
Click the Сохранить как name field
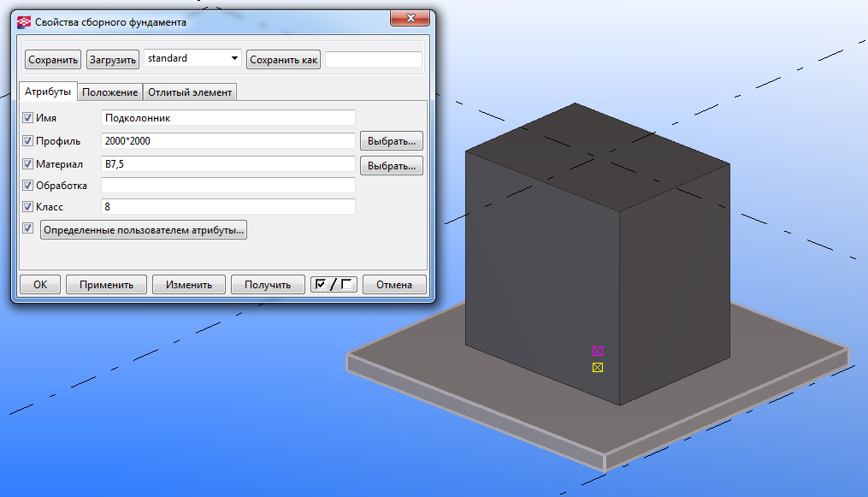374,59
